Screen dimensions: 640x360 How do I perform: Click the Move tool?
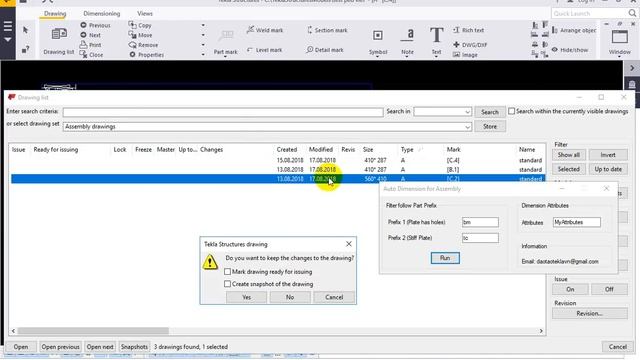point(140,35)
